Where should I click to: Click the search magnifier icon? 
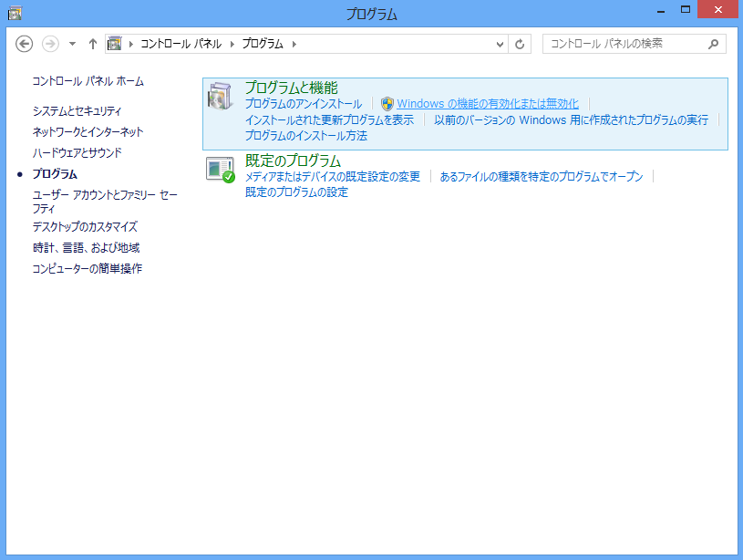point(713,44)
